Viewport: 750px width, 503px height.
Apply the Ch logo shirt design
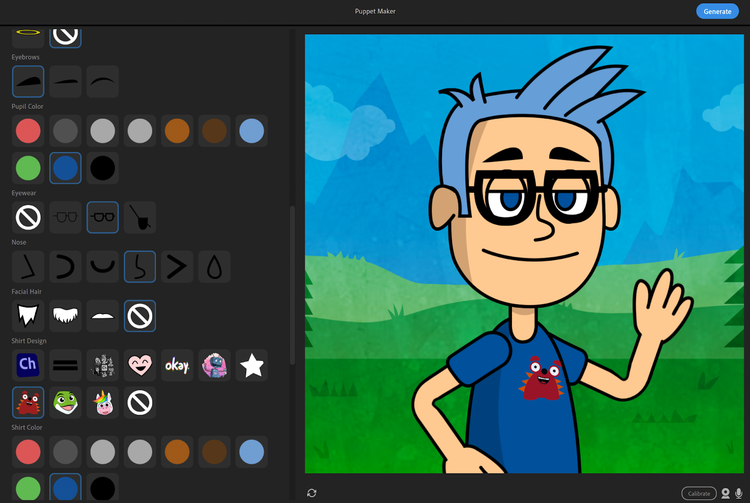pos(28,365)
